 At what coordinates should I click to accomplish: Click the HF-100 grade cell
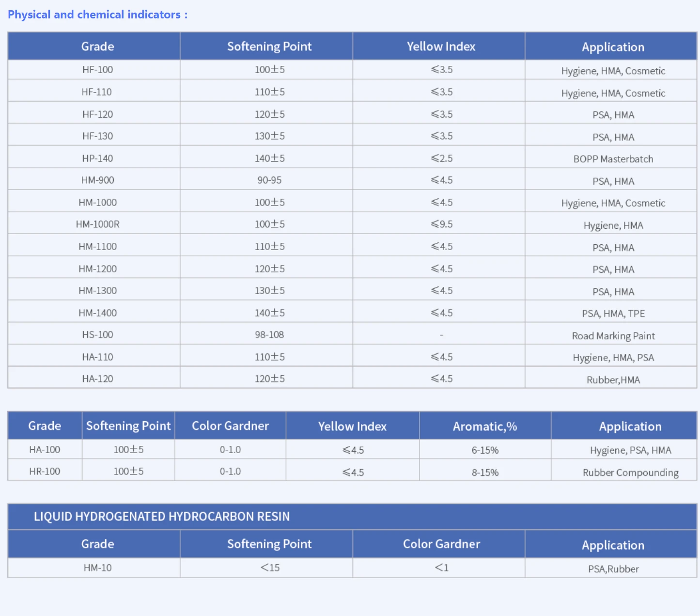(x=97, y=70)
